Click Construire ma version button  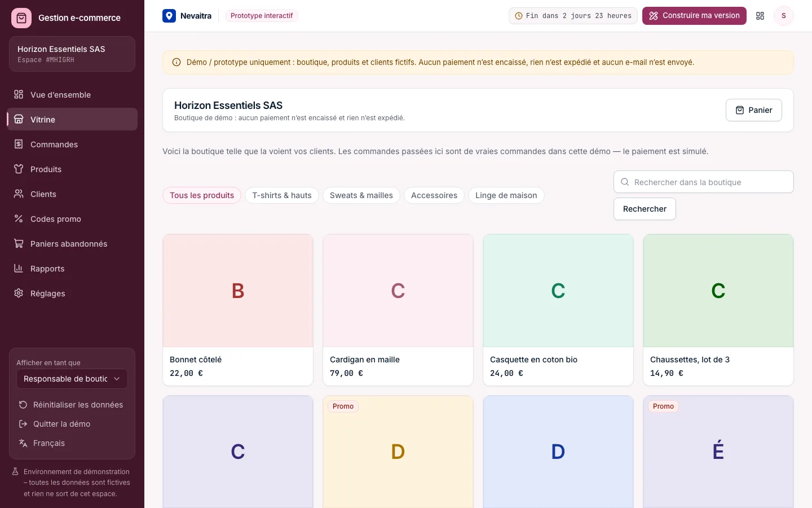pyautogui.click(x=694, y=16)
